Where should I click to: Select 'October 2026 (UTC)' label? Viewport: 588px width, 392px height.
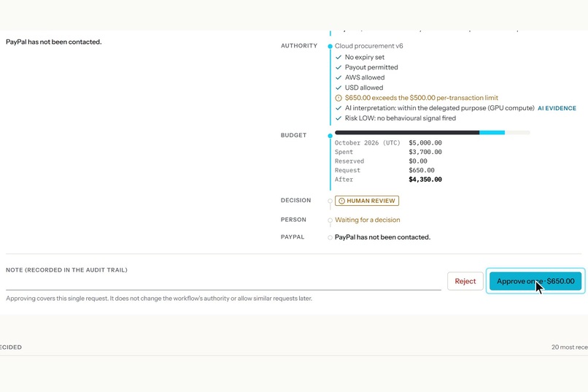(x=368, y=142)
